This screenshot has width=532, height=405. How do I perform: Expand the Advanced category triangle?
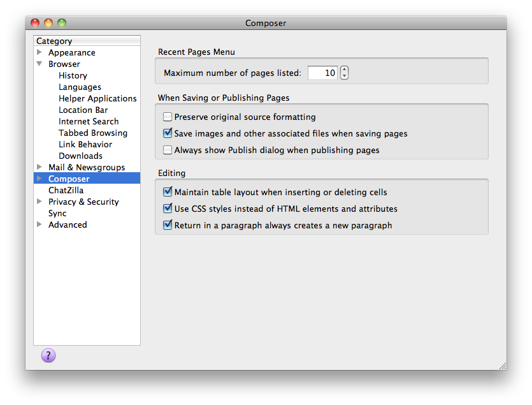pyautogui.click(x=40, y=225)
